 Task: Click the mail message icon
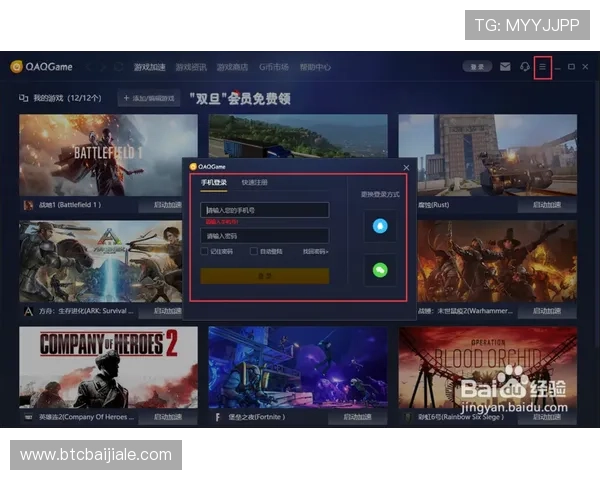click(505, 67)
